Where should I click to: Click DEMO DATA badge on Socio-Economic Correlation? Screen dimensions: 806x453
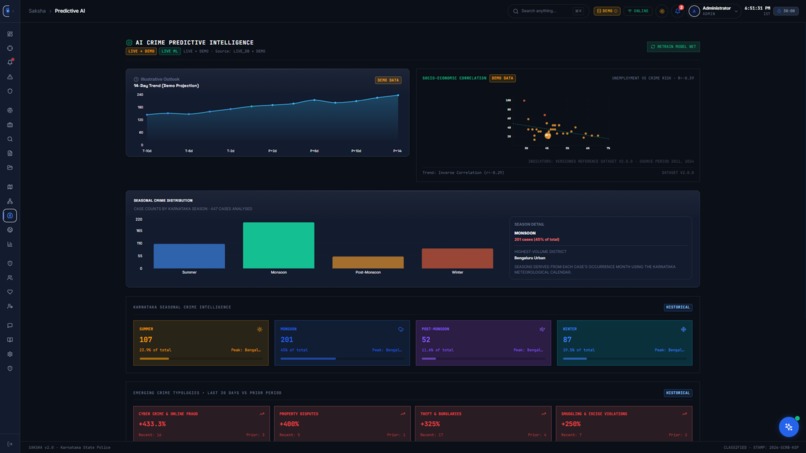click(x=502, y=78)
